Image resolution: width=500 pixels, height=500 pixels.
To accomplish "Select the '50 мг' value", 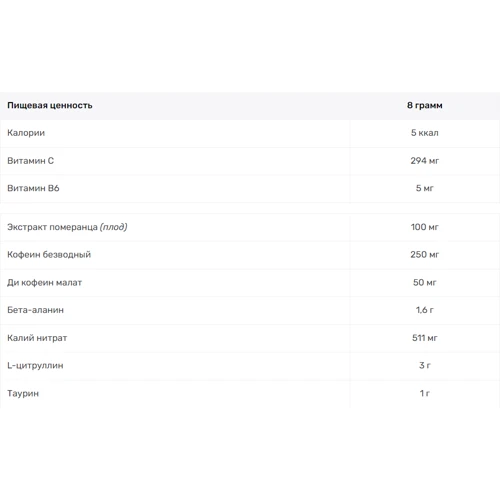I will pyautogui.click(x=425, y=283).
